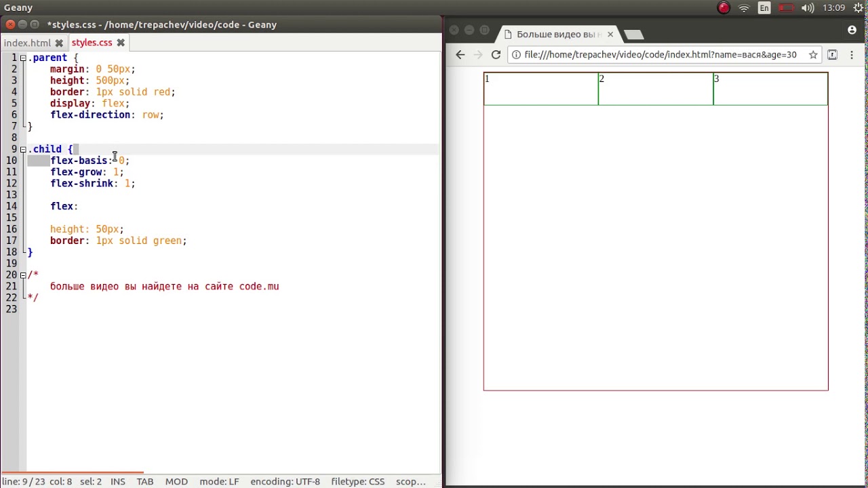
Task: Click 'encoding: UTF-8' in the status bar
Action: pyautogui.click(x=285, y=482)
